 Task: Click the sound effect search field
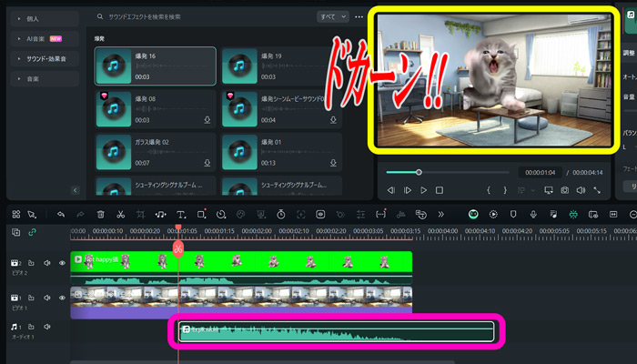click(203, 16)
